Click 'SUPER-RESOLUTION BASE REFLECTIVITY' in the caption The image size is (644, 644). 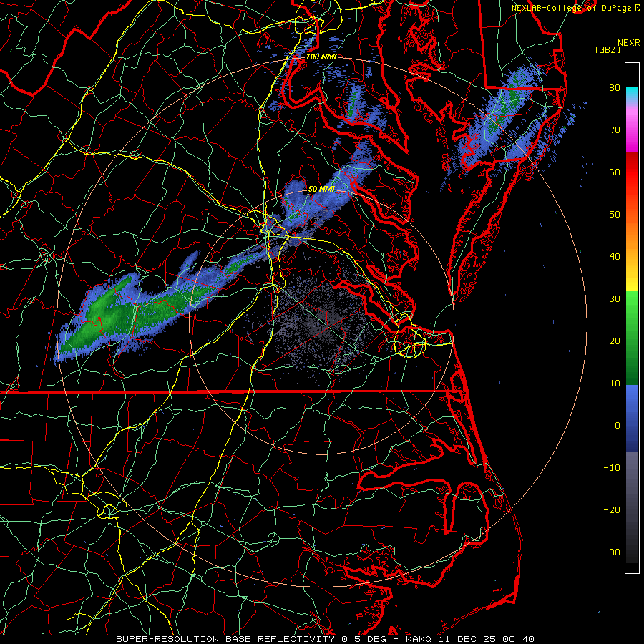tap(225, 639)
